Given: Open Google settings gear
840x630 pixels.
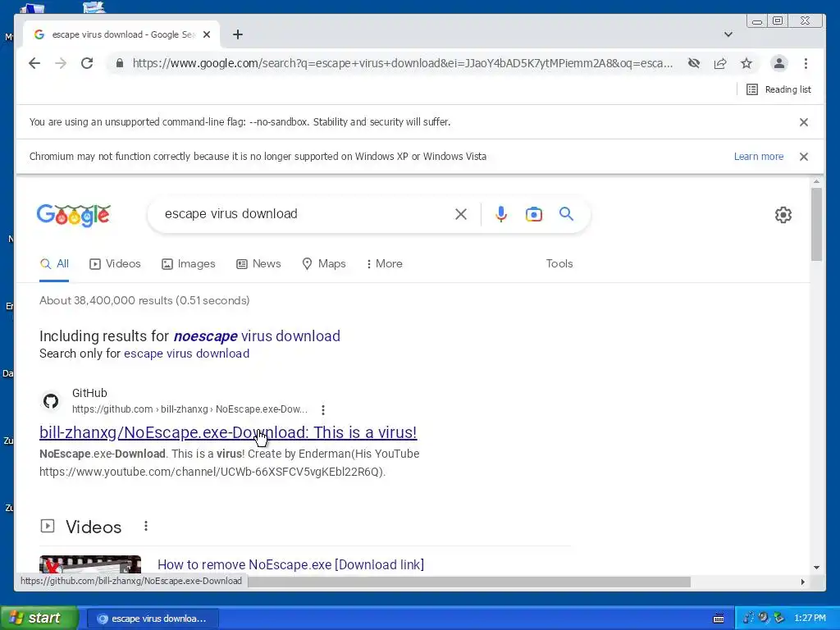Looking at the screenshot, I should tap(783, 215).
